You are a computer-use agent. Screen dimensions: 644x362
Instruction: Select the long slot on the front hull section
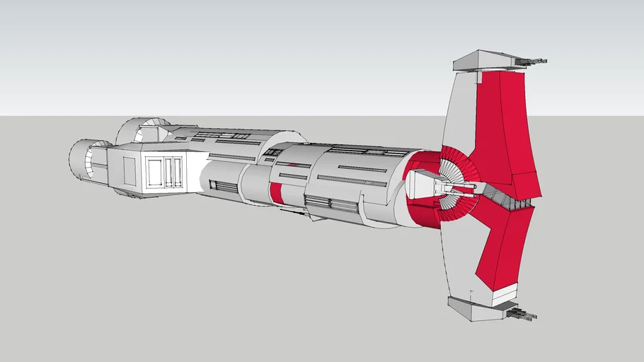coord(362,169)
